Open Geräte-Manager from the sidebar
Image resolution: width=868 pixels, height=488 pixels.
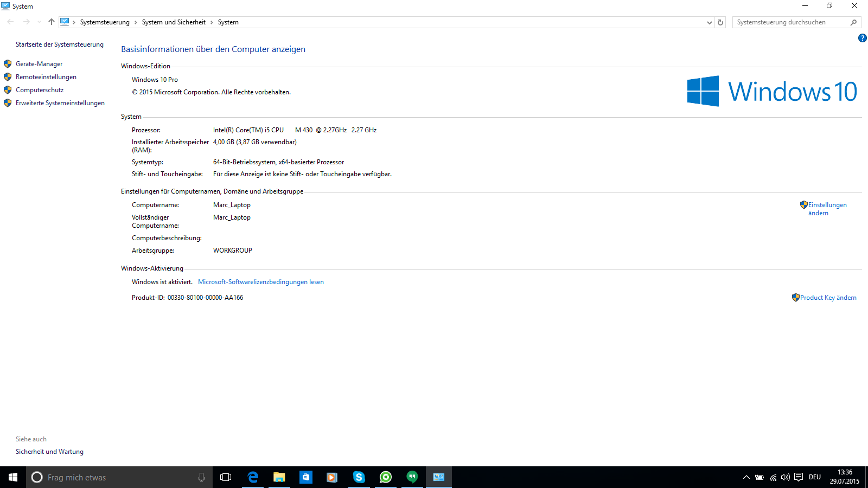tap(39, 64)
